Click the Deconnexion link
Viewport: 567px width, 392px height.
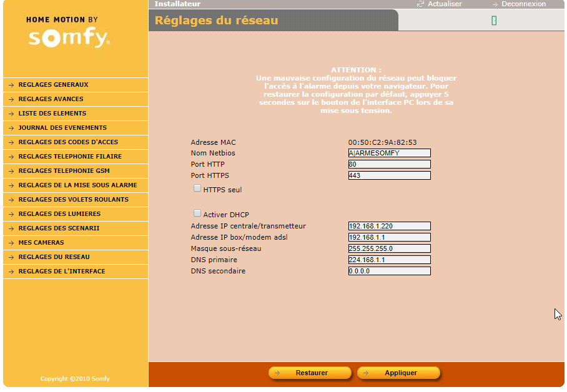[x=523, y=4]
